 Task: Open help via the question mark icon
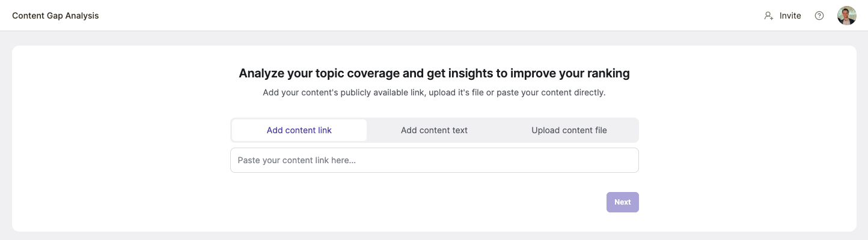click(x=819, y=16)
